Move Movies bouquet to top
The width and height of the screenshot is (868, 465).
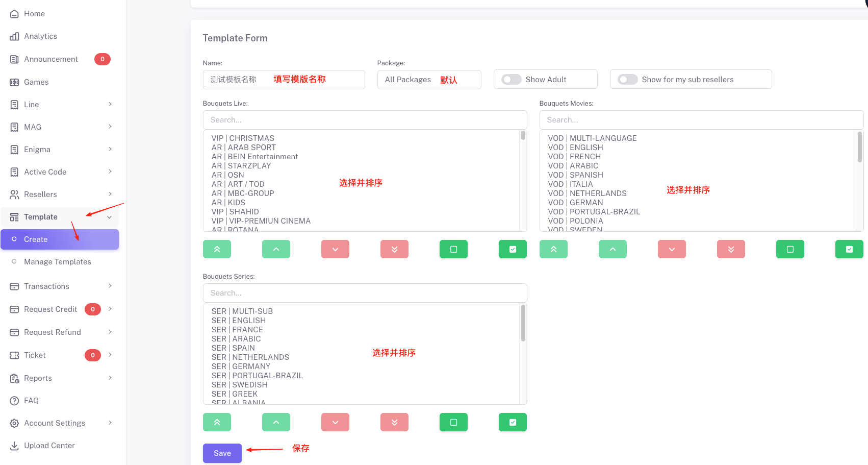[553, 249]
